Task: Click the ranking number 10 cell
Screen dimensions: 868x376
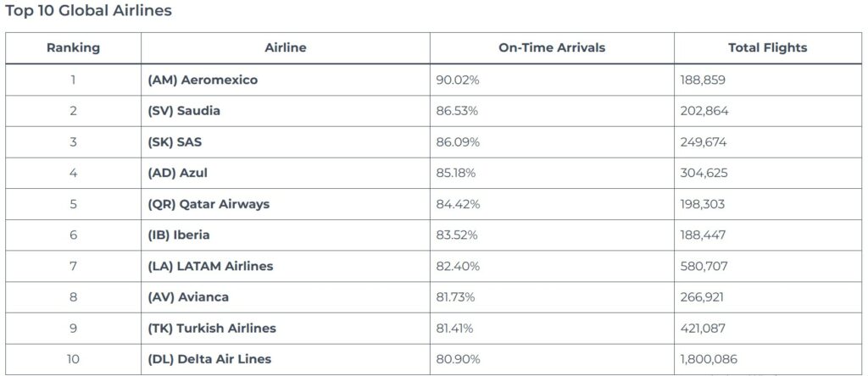Action: pos(73,359)
